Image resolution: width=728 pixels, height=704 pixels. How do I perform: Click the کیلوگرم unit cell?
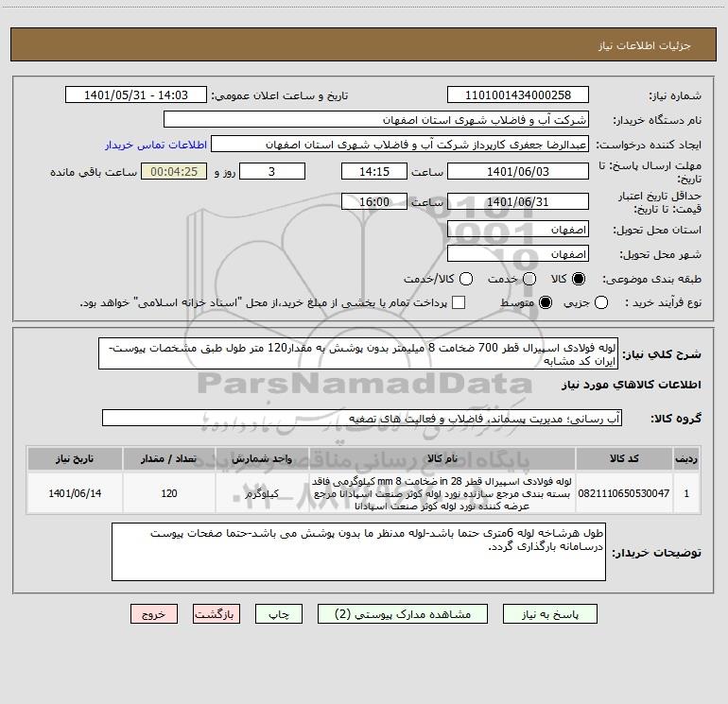[x=262, y=493]
